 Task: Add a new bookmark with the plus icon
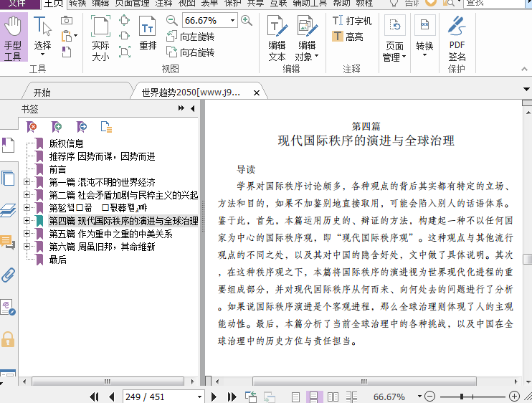[57, 127]
